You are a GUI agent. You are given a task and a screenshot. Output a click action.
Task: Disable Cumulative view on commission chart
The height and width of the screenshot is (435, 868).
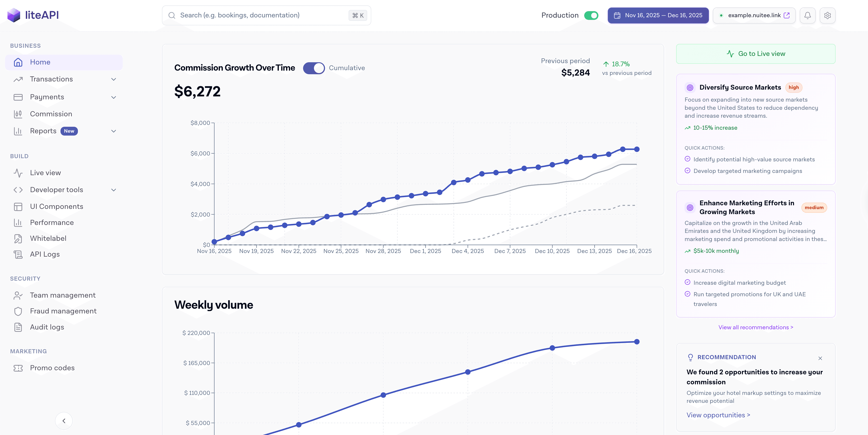(x=314, y=68)
